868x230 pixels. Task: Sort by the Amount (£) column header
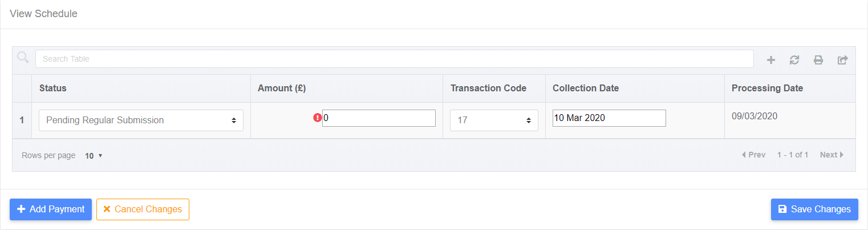[282, 88]
